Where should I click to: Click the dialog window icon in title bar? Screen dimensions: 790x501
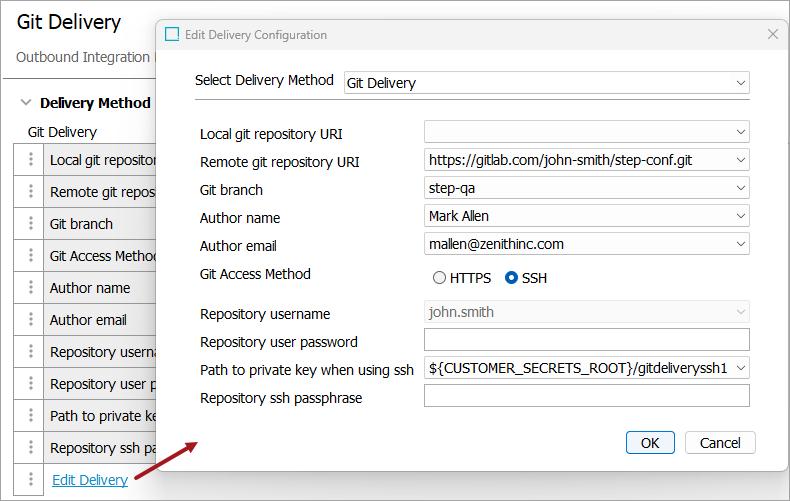(172, 35)
